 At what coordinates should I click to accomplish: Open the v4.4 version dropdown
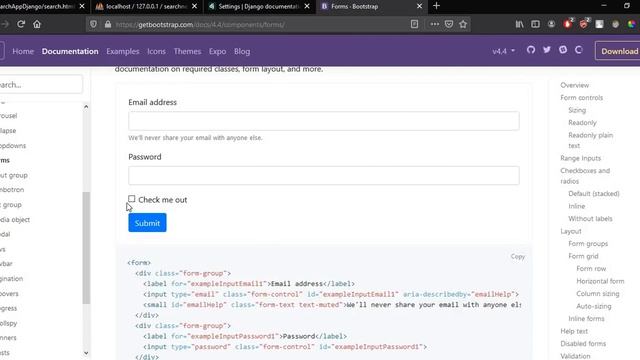click(x=503, y=51)
